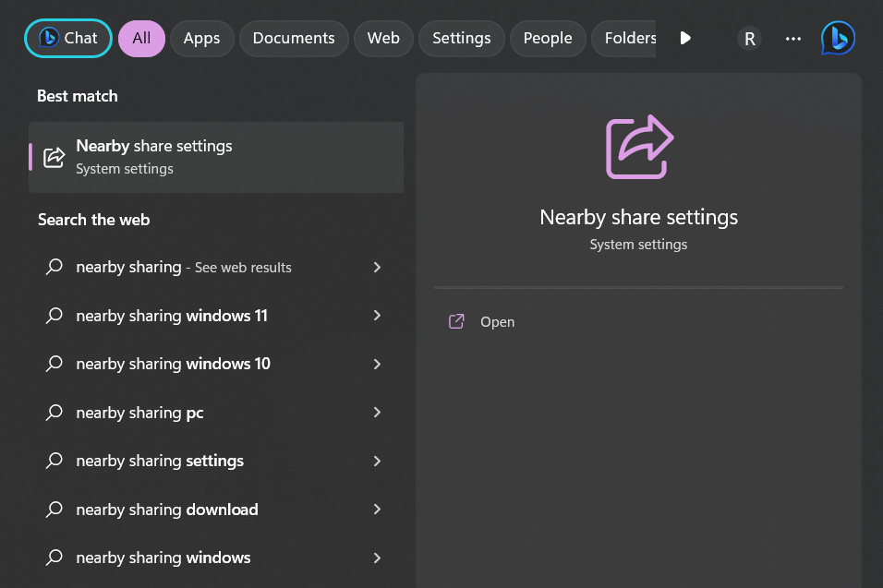Click the 'Best match' heading
The width and height of the screenshot is (883, 588).
[78, 96]
